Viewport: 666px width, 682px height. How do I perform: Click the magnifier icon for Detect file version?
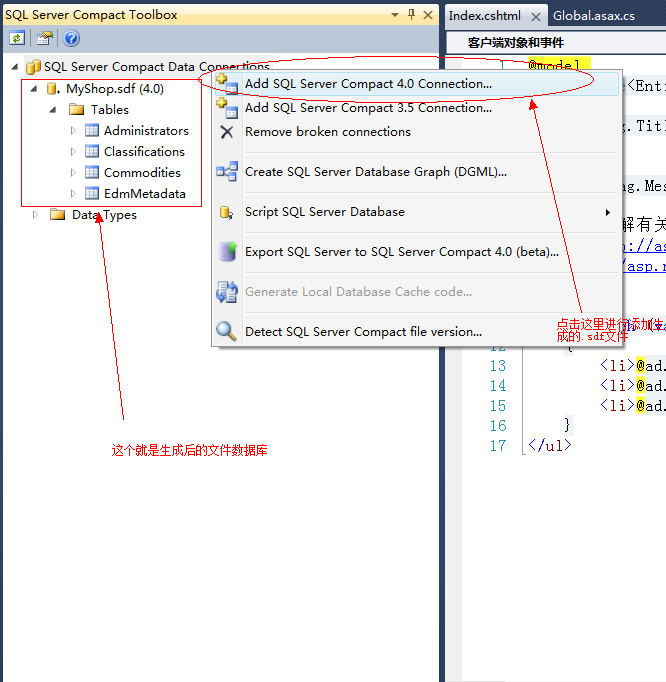click(x=226, y=331)
